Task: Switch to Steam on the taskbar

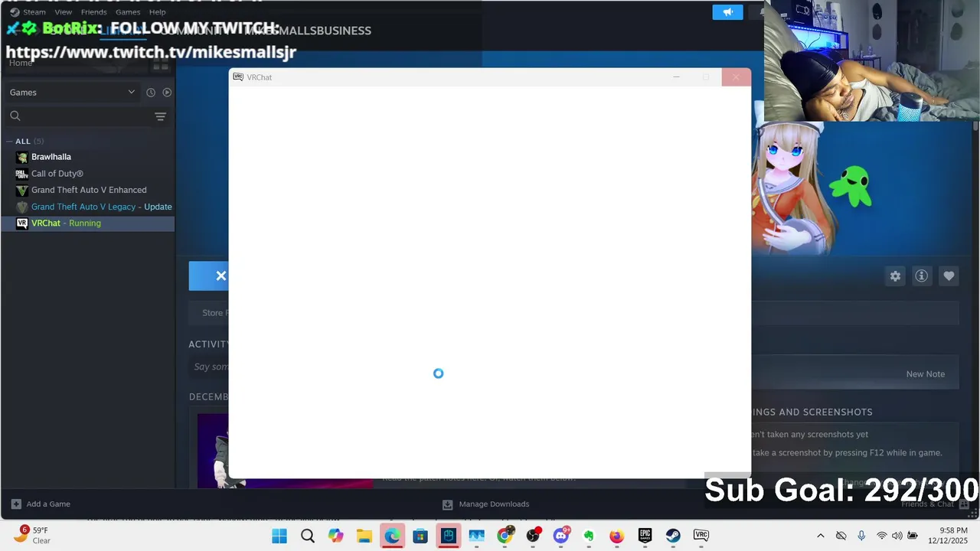Action: tap(673, 536)
